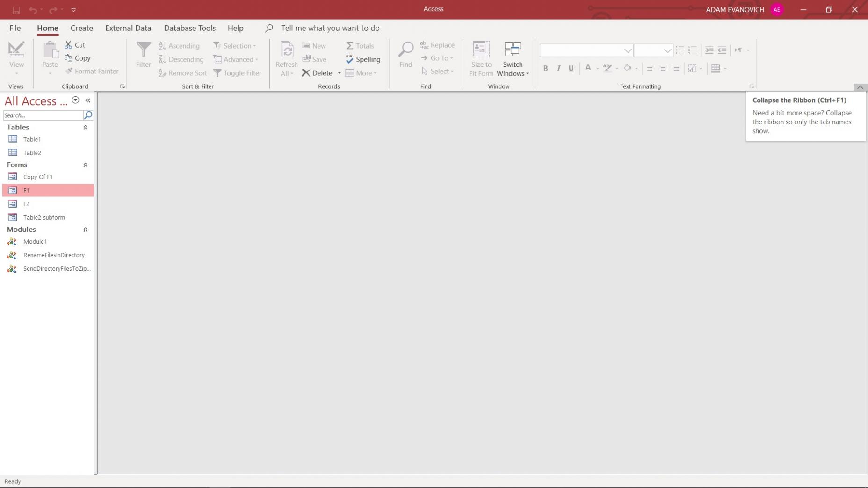The height and width of the screenshot is (488, 868).
Task: Run Spelling check
Action: coord(363,59)
